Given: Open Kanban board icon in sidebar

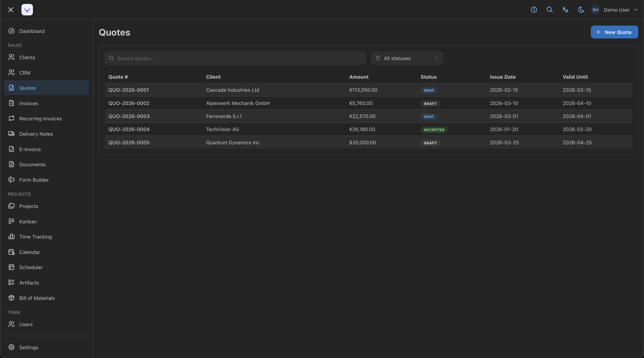Looking at the screenshot, I should [x=11, y=221].
